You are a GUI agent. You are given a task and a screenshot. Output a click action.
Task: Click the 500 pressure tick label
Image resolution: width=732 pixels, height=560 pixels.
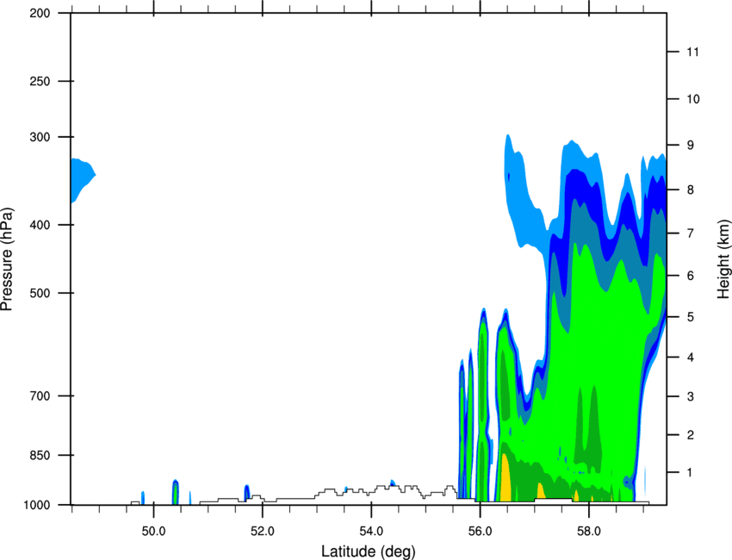tap(40, 293)
